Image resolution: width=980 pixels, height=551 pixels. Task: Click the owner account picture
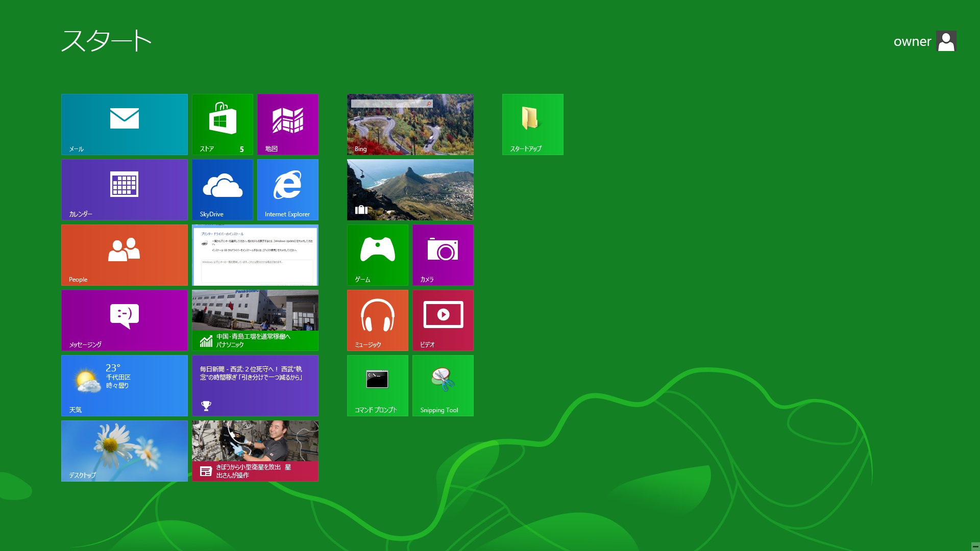pyautogui.click(x=946, y=41)
